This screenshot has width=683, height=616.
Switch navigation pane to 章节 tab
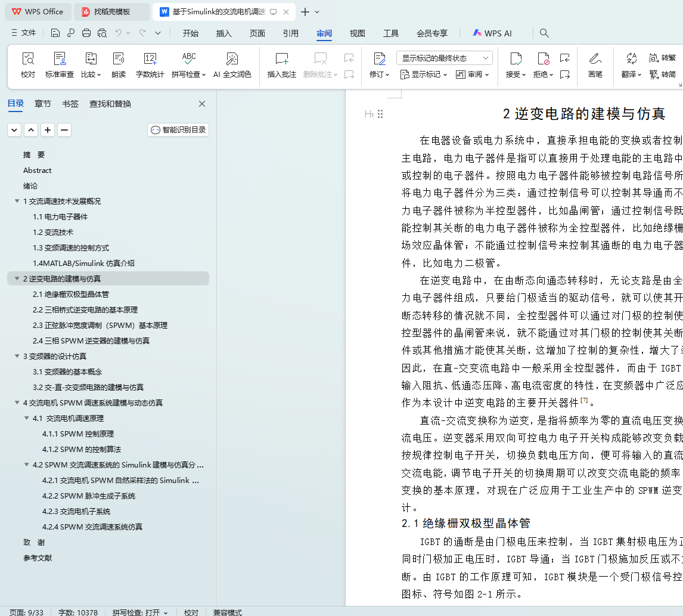pyautogui.click(x=43, y=104)
